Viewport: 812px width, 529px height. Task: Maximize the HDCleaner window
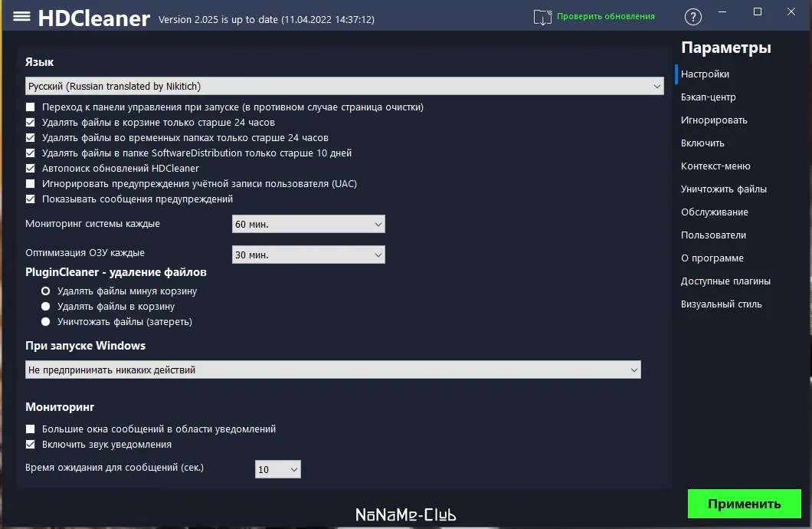[757, 11]
